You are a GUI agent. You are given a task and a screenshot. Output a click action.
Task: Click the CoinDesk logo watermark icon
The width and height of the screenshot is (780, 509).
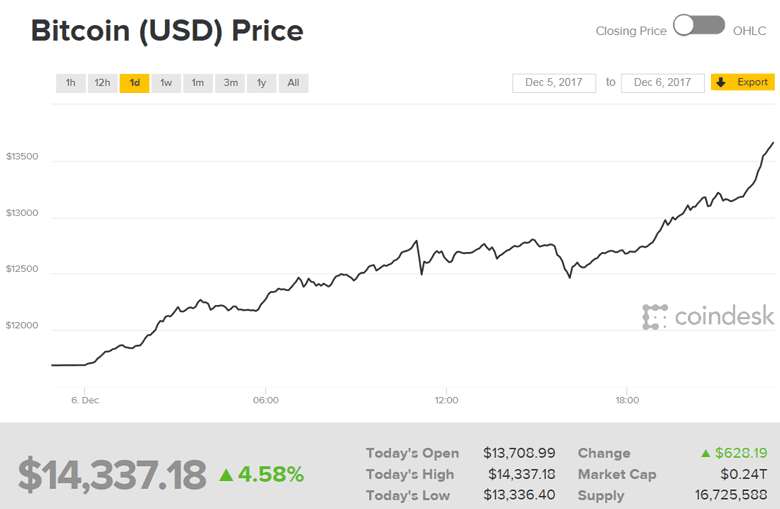pyautogui.click(x=654, y=317)
